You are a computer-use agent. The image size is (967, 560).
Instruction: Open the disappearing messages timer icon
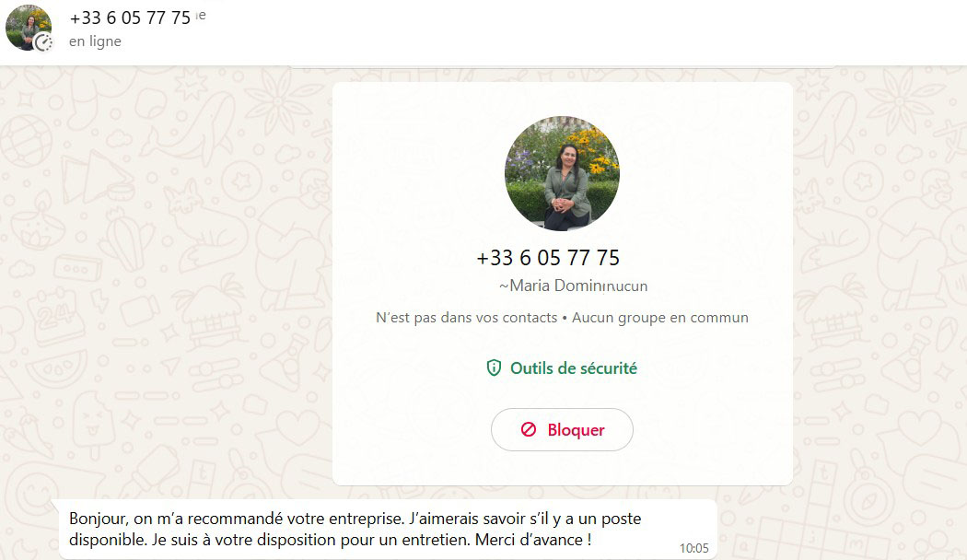tap(43, 42)
